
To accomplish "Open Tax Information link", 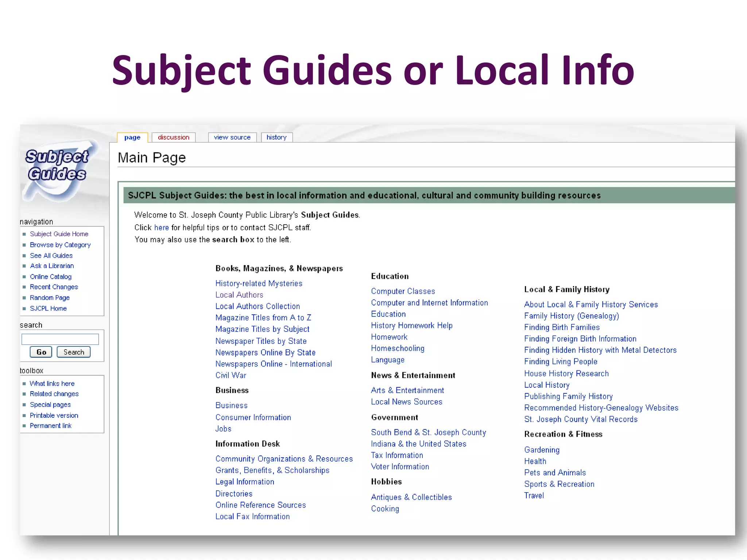I will 397,455.
